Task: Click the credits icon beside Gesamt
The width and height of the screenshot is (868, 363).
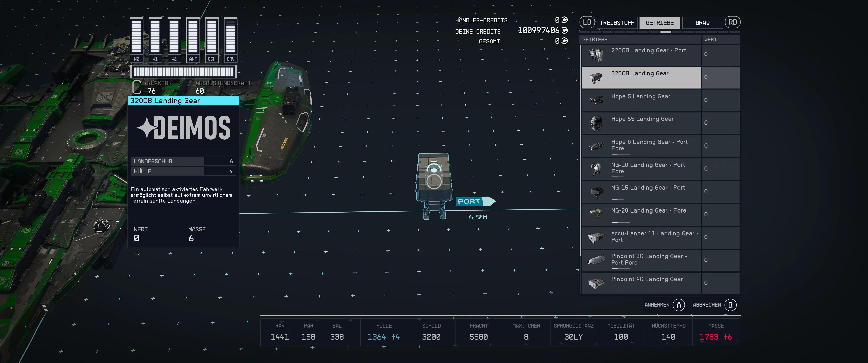Action: pos(565,41)
